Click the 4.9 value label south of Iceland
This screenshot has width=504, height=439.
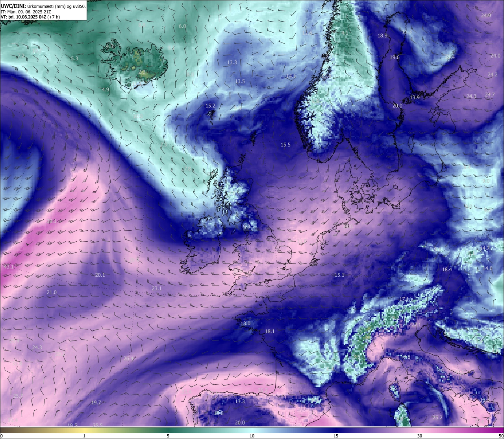click(106, 90)
